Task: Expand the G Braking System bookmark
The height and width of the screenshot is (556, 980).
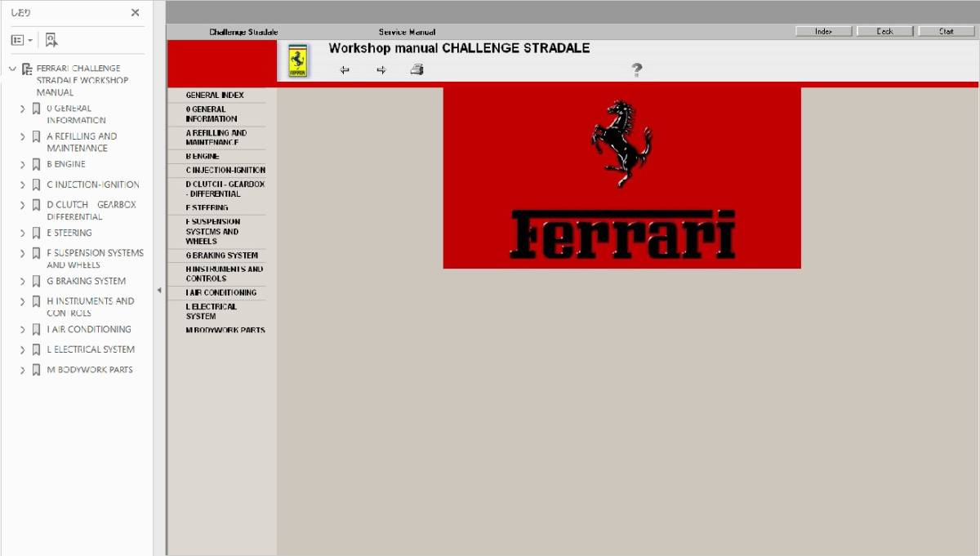Action: click(23, 281)
